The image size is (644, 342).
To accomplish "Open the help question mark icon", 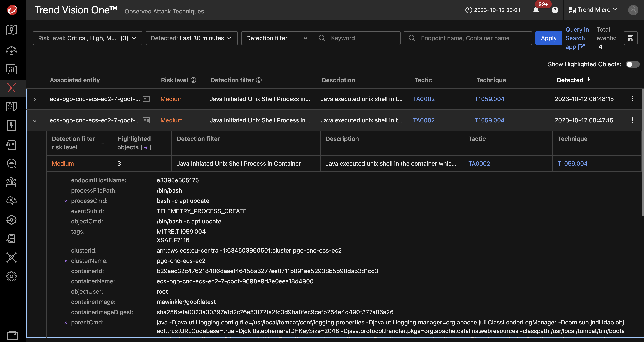I will coord(555,10).
